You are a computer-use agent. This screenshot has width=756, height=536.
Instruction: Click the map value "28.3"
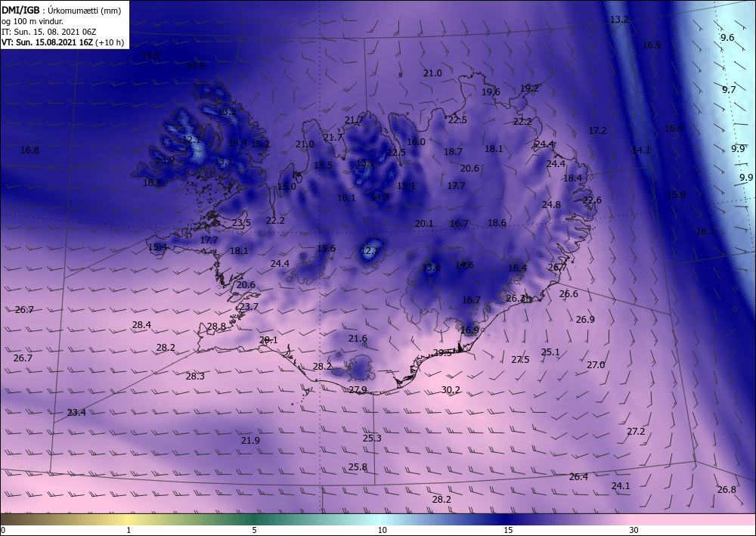(x=195, y=376)
